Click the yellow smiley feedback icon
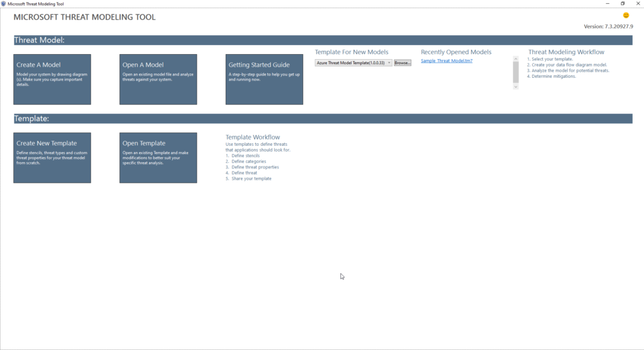This screenshot has width=644, height=350. click(x=626, y=15)
